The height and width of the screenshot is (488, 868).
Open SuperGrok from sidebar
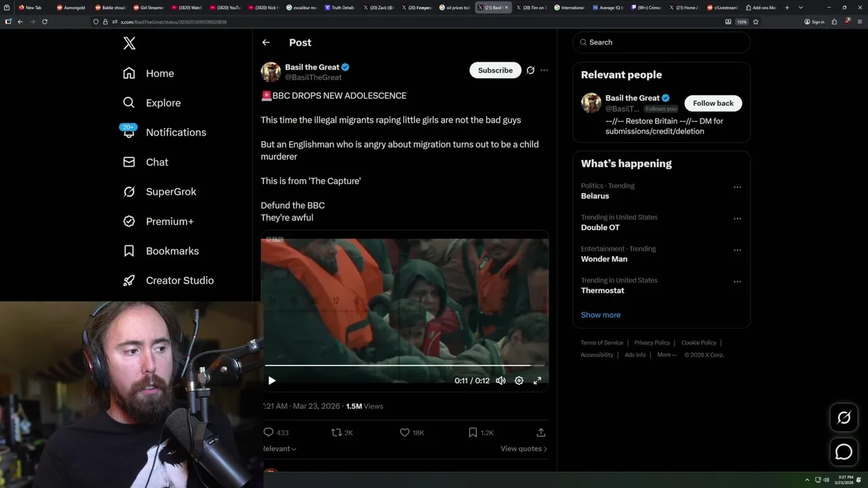click(x=159, y=192)
